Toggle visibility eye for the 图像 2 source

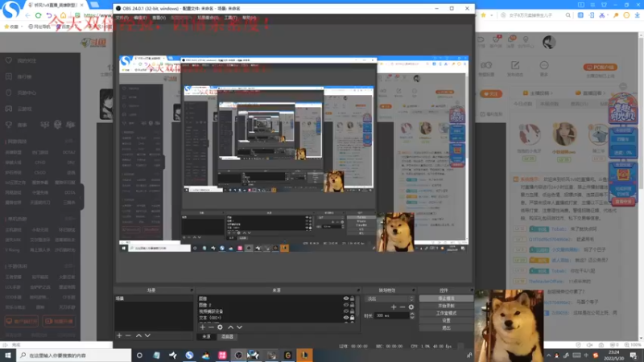[x=346, y=305]
